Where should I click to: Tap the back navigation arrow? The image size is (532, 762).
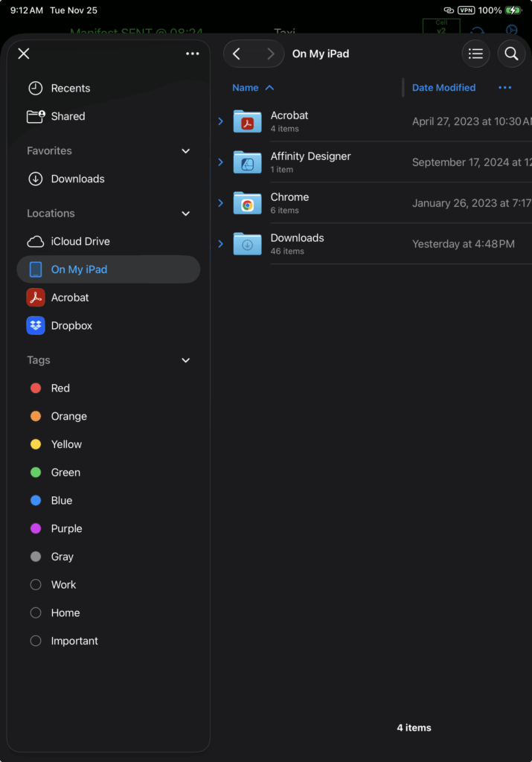pyautogui.click(x=237, y=54)
